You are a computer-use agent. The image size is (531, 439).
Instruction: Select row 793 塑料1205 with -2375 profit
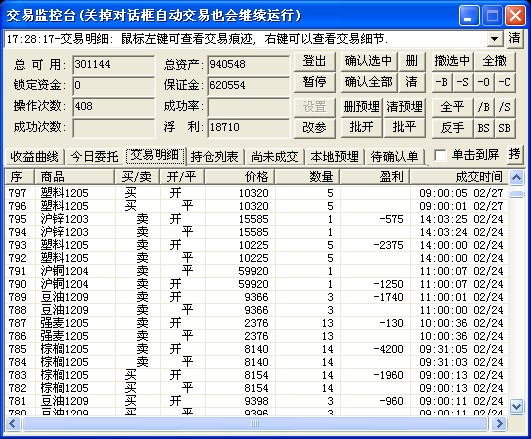[256, 245]
